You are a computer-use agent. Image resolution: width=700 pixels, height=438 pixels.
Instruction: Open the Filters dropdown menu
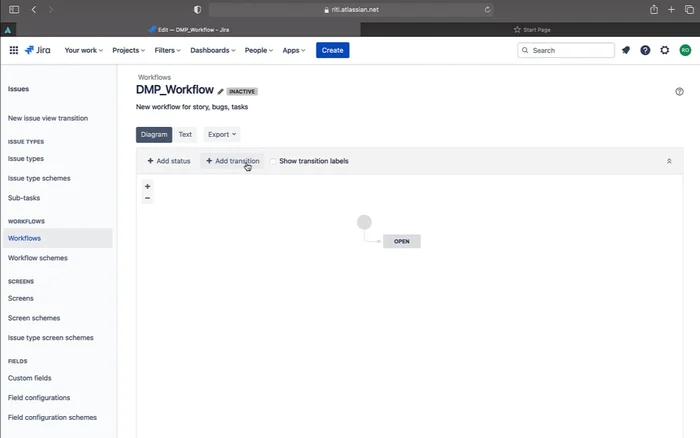169,50
